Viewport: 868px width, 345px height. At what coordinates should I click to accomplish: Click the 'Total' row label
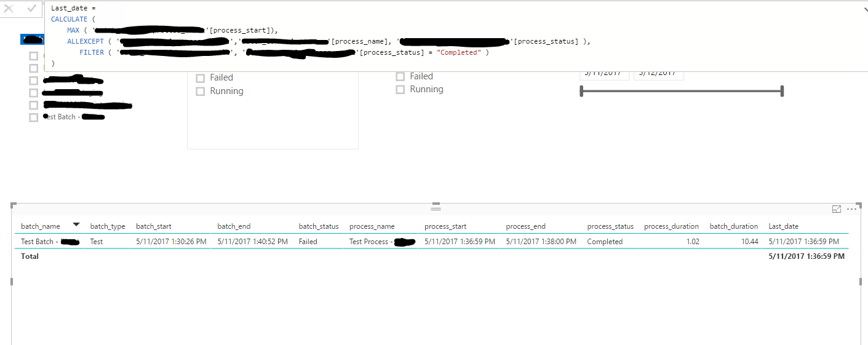click(x=30, y=256)
